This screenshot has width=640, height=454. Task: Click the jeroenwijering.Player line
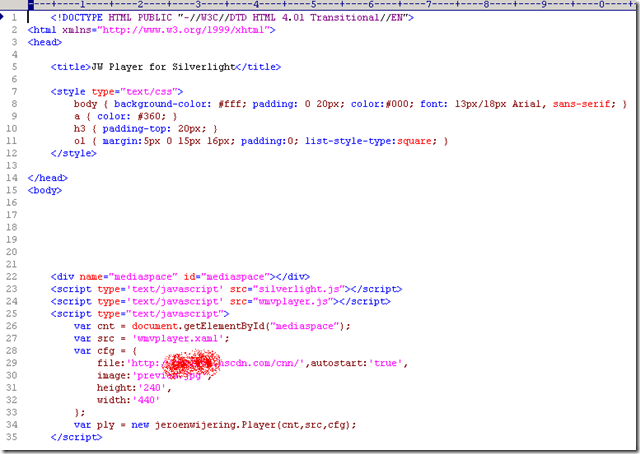(215, 425)
